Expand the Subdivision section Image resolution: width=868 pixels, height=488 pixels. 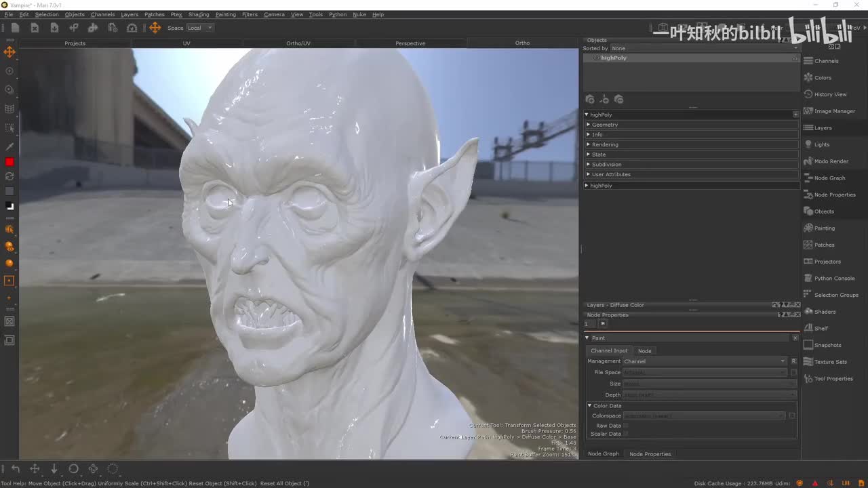tap(692, 165)
